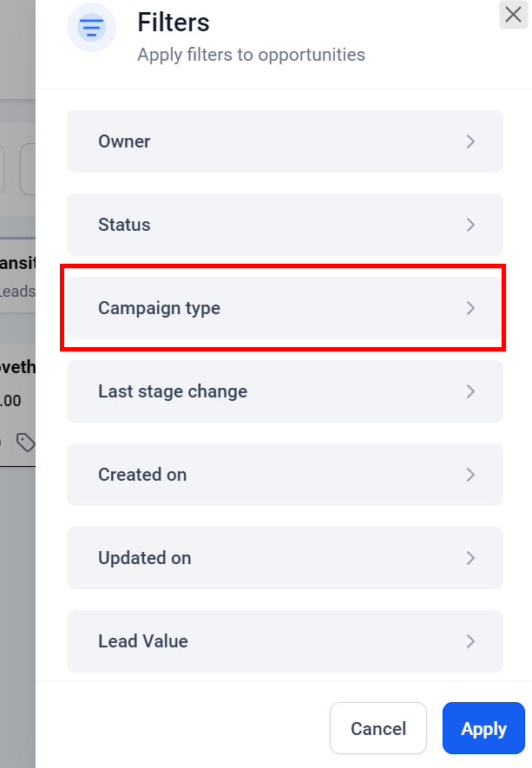Click the Lead Value chevron arrow
Image resolution: width=532 pixels, height=768 pixels.
470,641
